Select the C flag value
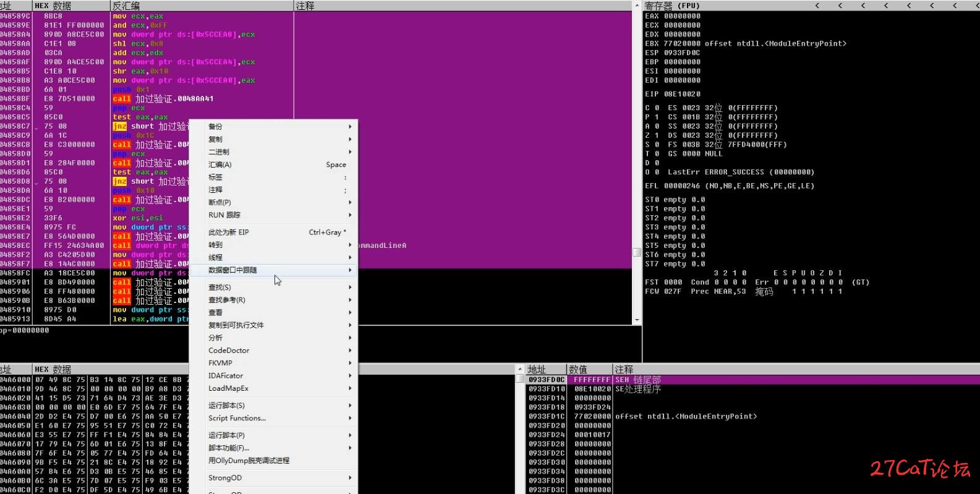The image size is (980, 494). coord(657,108)
